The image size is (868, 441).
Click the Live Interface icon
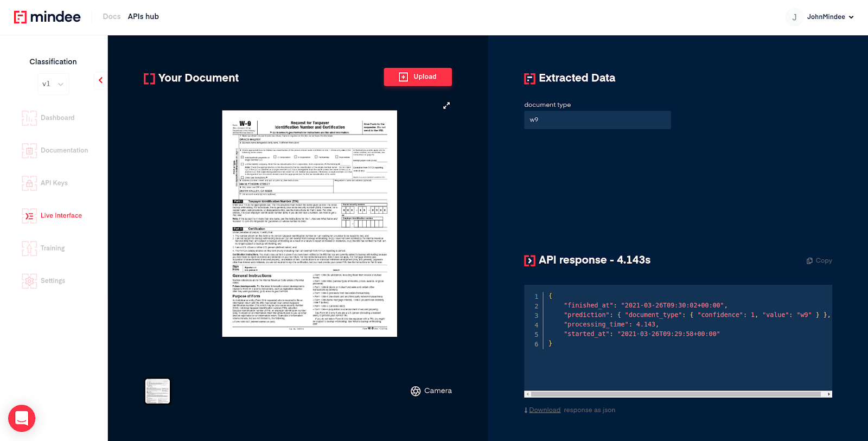29,215
